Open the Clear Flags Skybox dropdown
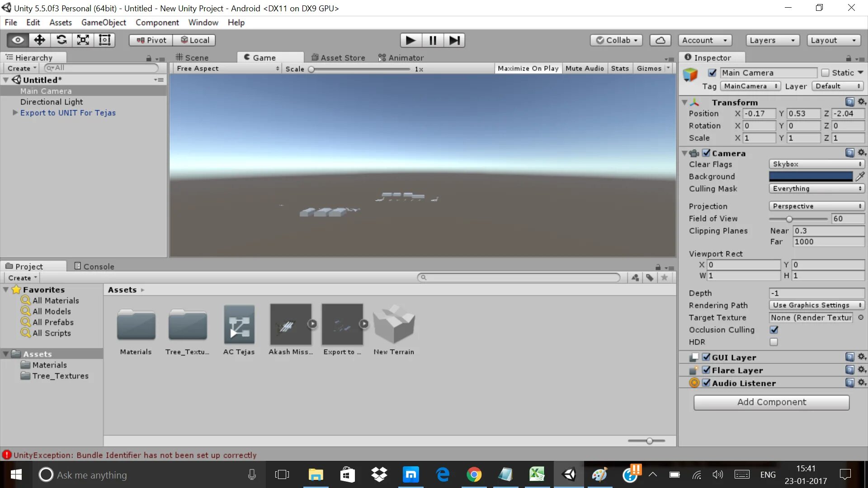Screen dimensions: 868x488 (x=816, y=164)
